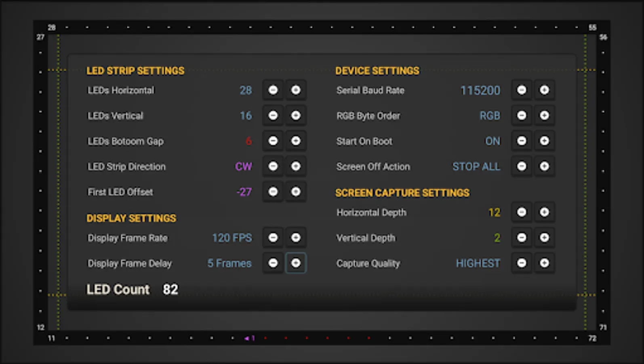Switch LED Strip Direction using plus icon

pos(296,166)
